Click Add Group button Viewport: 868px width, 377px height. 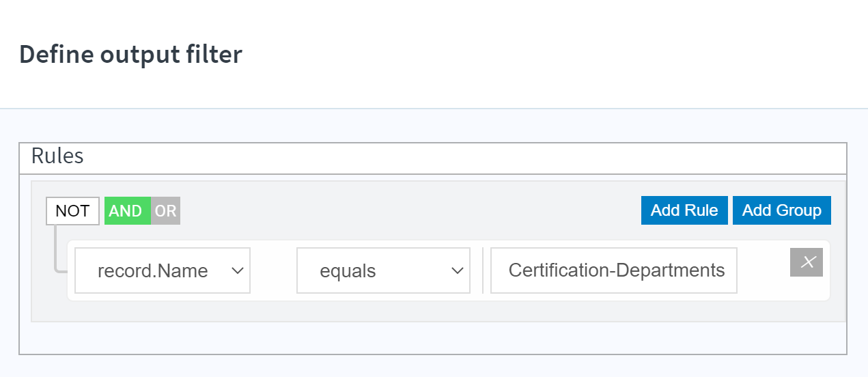tap(782, 210)
